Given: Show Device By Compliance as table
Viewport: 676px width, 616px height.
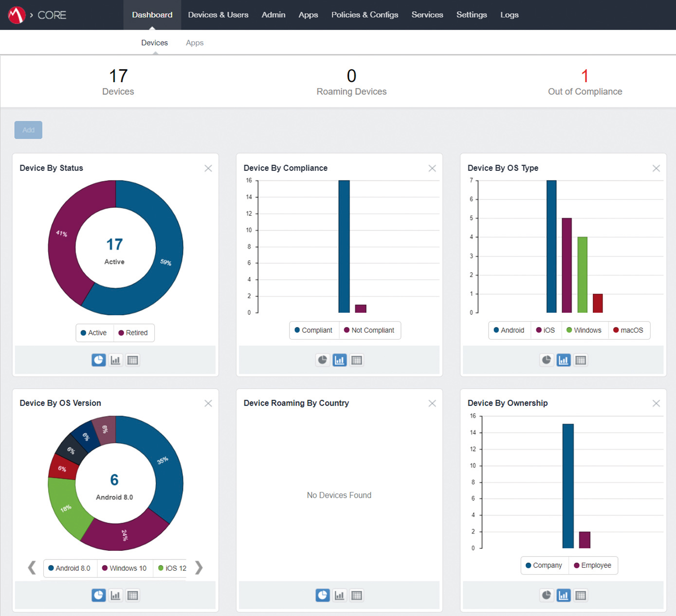Looking at the screenshot, I should click(357, 360).
